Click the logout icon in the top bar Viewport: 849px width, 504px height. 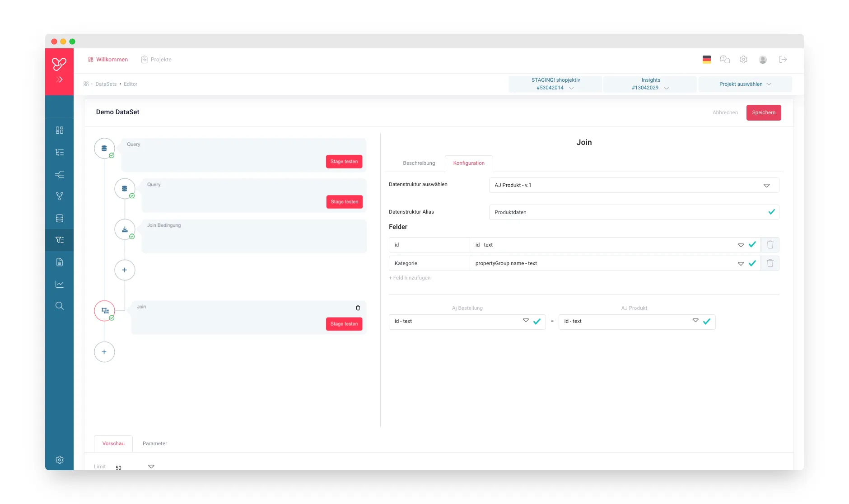click(783, 60)
